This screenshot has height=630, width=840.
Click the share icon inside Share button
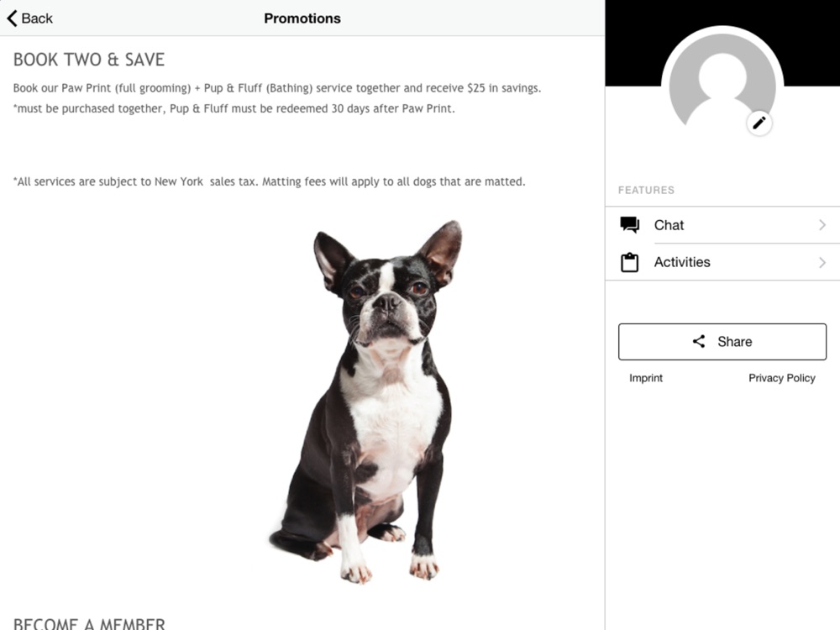pyautogui.click(x=699, y=341)
